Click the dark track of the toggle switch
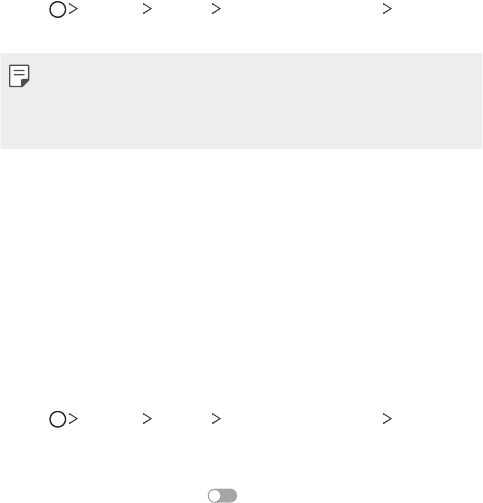 tap(230, 496)
